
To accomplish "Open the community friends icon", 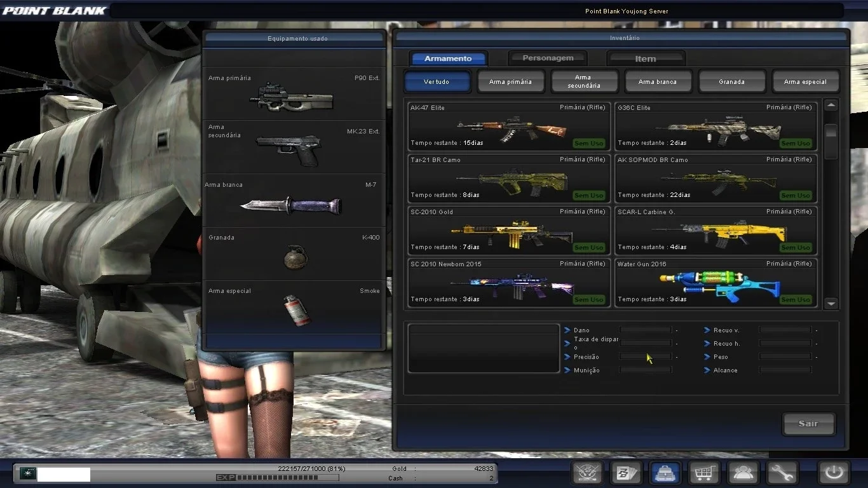I will [x=743, y=473].
